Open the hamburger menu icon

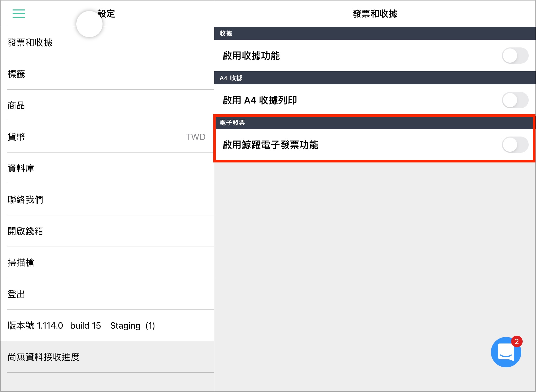click(x=19, y=14)
